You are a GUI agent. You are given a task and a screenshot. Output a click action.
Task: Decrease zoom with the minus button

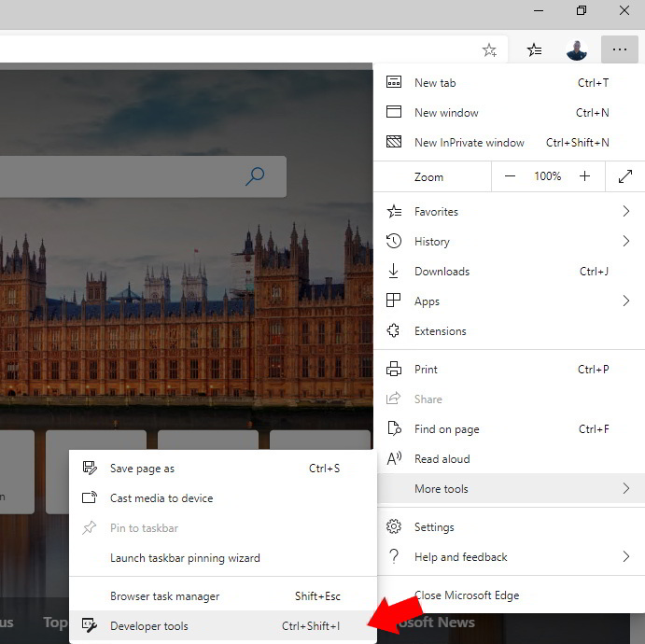pyautogui.click(x=510, y=176)
